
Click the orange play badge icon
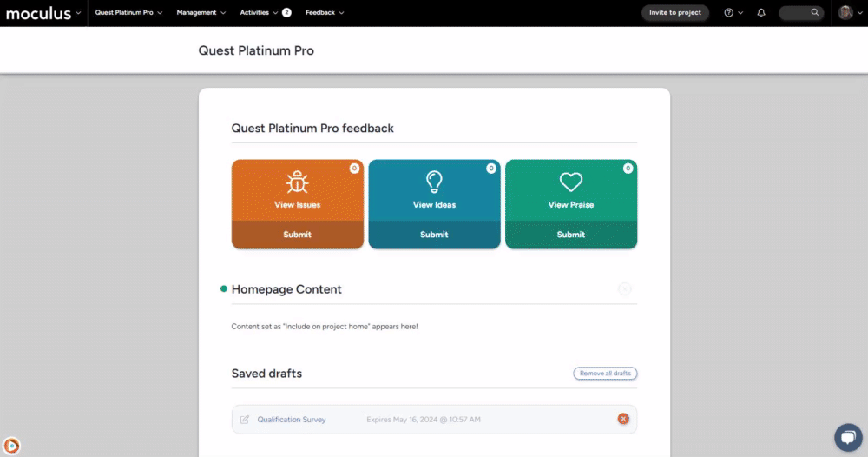(x=11, y=446)
